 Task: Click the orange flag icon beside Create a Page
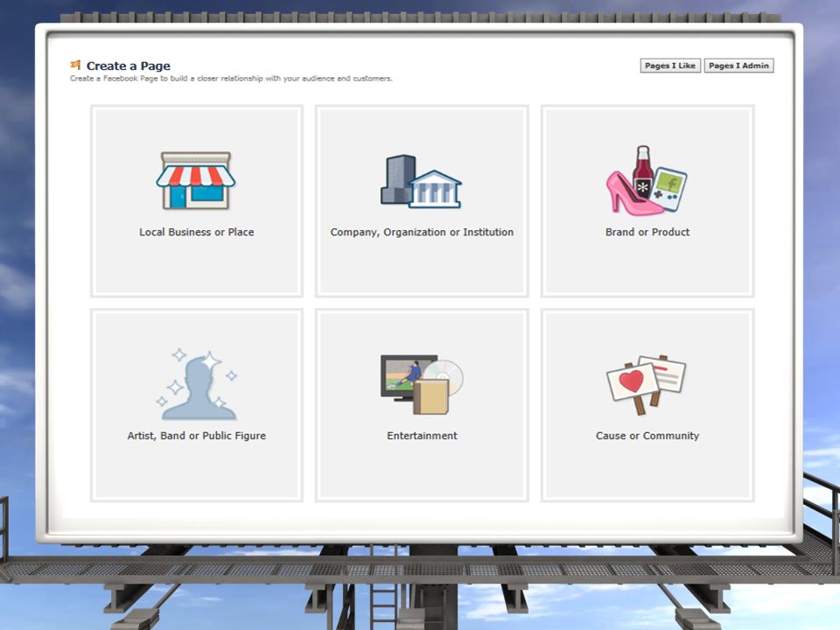(75, 66)
